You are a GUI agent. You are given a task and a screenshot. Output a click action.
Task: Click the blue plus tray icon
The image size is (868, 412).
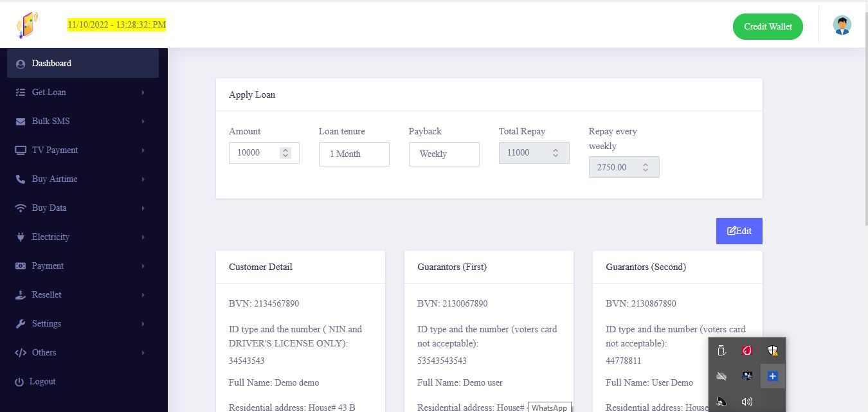point(773,376)
